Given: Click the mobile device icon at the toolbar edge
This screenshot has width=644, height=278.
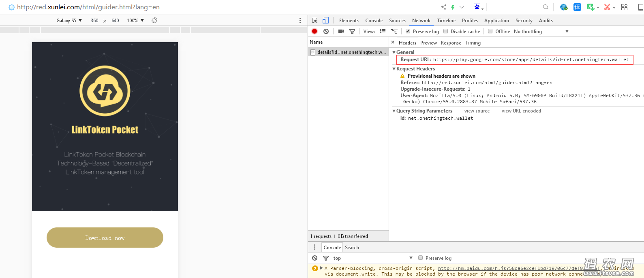Looking at the screenshot, I should [641, 7].
